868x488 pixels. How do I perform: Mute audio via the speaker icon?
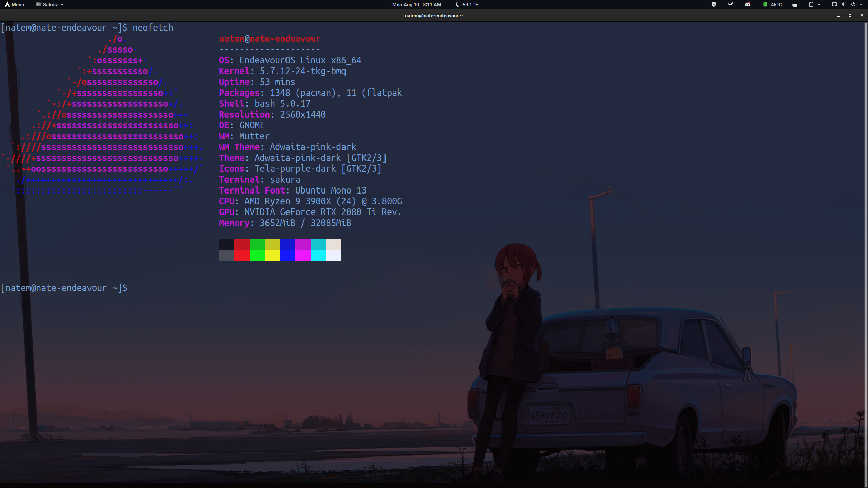click(844, 4)
